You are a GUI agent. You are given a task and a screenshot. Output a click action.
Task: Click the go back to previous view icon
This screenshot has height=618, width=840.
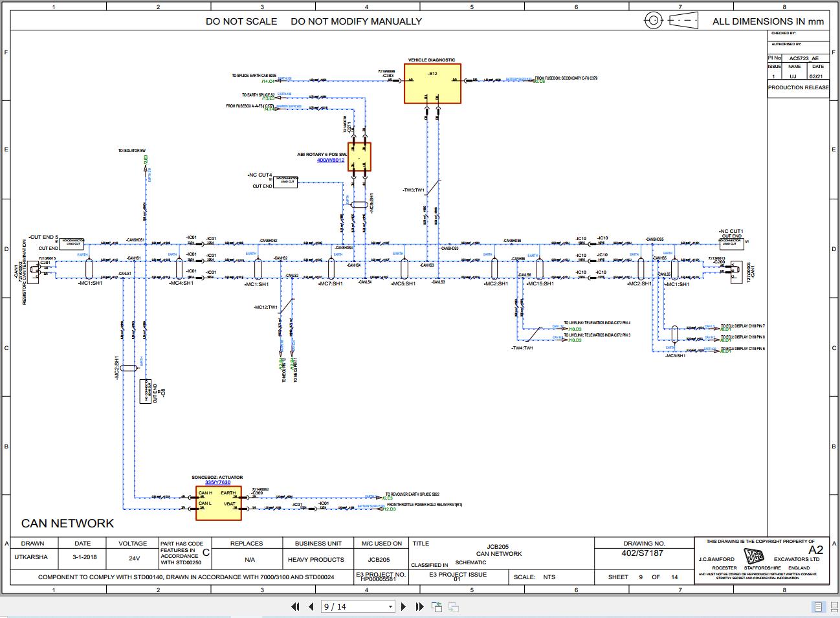[437, 606]
